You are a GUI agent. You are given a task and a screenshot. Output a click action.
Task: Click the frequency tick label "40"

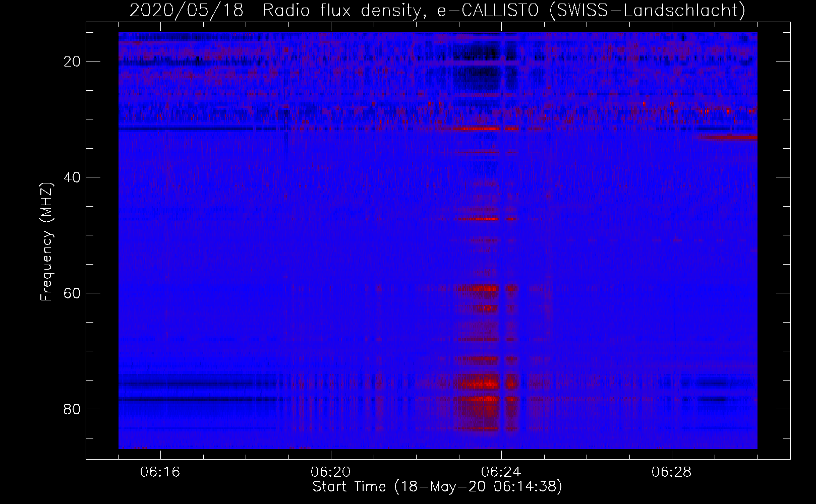(x=72, y=177)
